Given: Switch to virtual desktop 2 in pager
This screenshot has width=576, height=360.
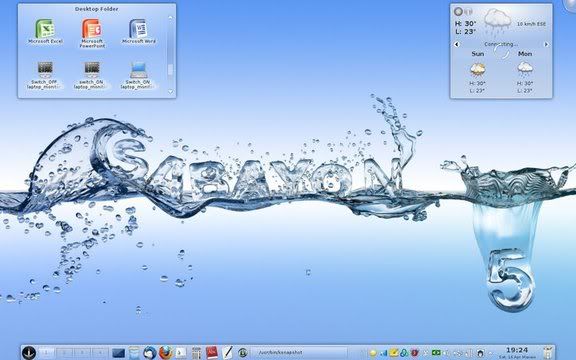Looking at the screenshot, I should click(x=64, y=353).
